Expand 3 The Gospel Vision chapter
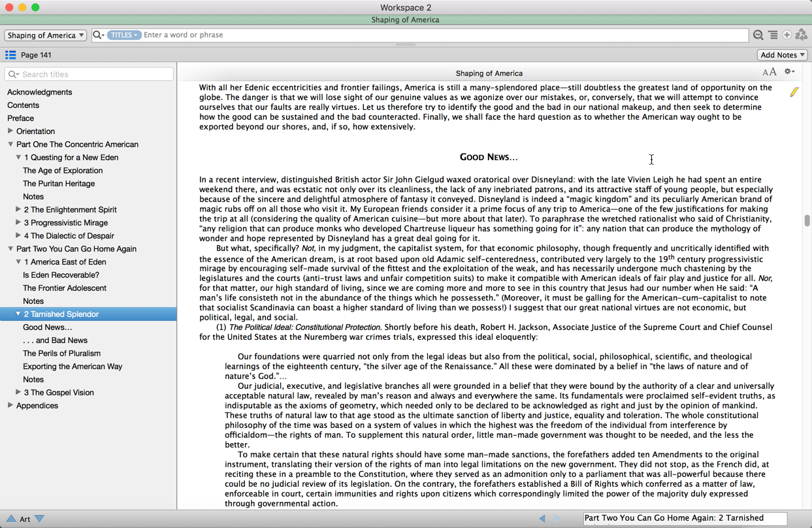 click(18, 393)
